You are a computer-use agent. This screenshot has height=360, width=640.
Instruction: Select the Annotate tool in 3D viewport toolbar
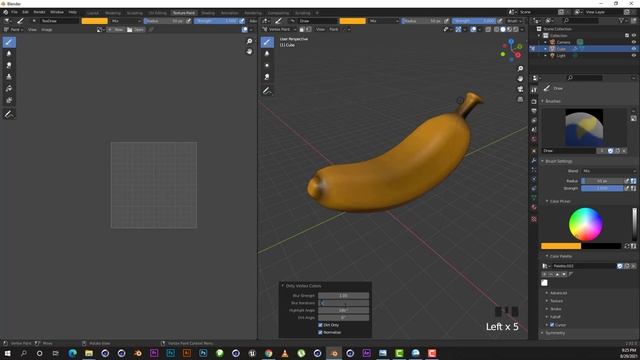(267, 91)
